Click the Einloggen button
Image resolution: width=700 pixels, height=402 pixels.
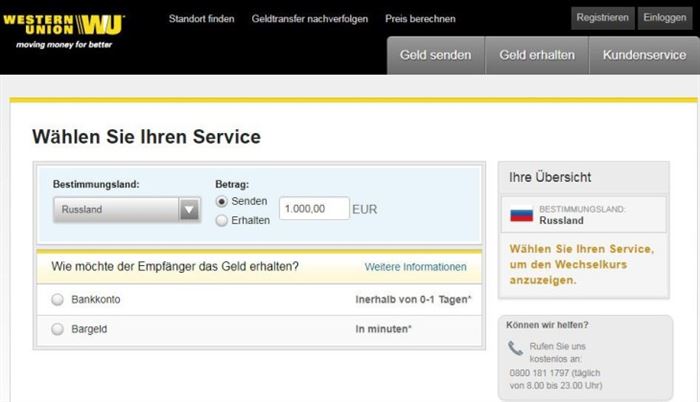coord(665,18)
